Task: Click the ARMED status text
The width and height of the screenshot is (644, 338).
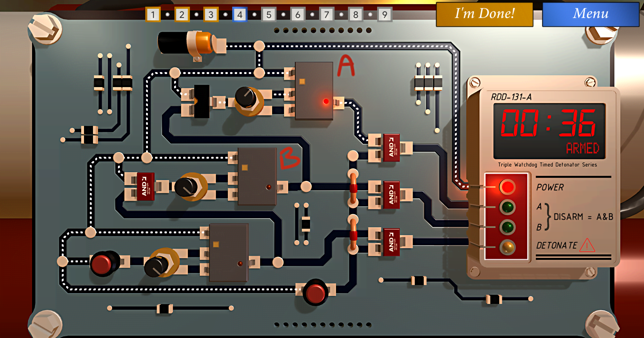Action: click(x=582, y=148)
